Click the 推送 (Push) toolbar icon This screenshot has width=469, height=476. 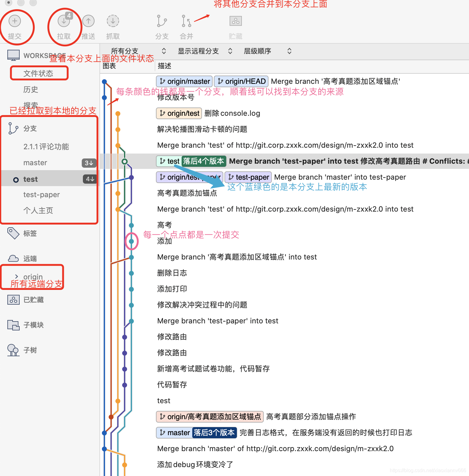[x=88, y=21]
